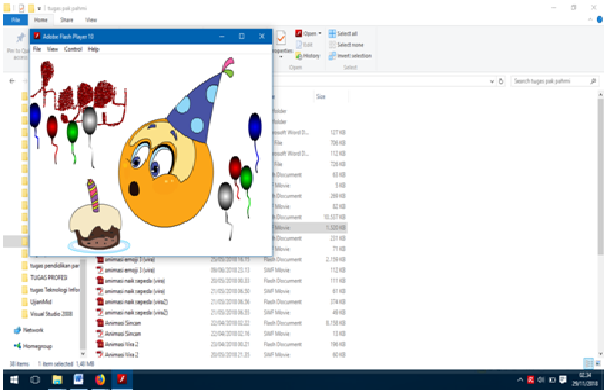
Task: Open the File menu in Adobe Flash Player
Action: click(x=37, y=49)
